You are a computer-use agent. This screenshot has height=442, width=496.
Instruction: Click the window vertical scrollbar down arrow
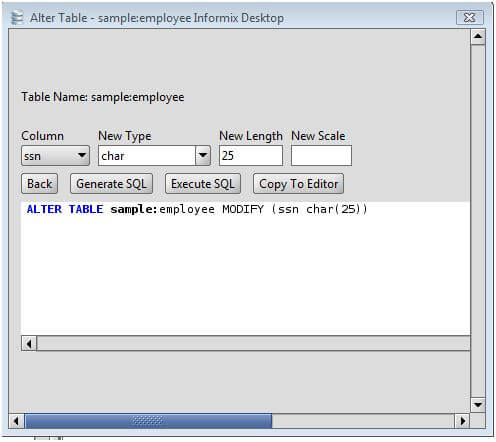[x=478, y=405]
